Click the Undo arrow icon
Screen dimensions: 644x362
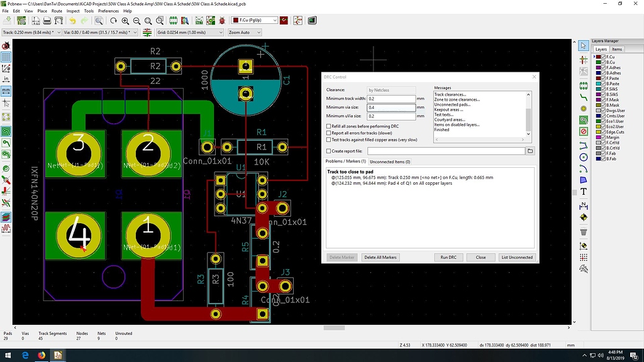coord(72,21)
